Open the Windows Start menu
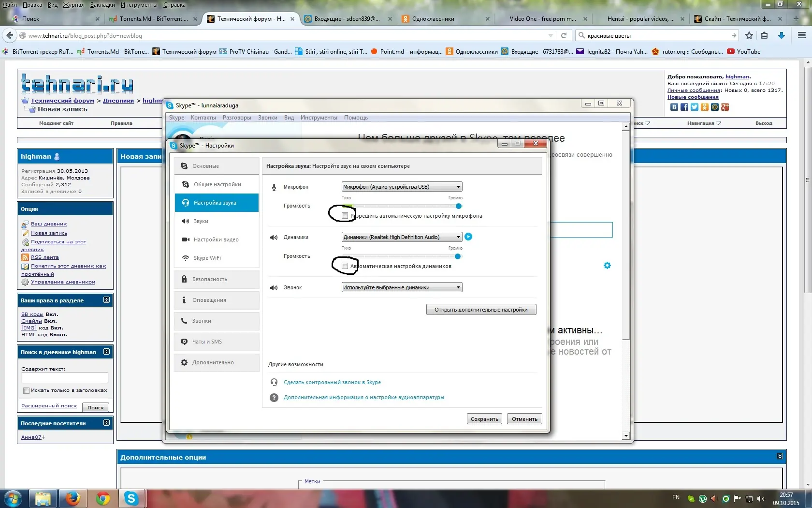Image resolution: width=812 pixels, height=508 pixels. [13, 499]
